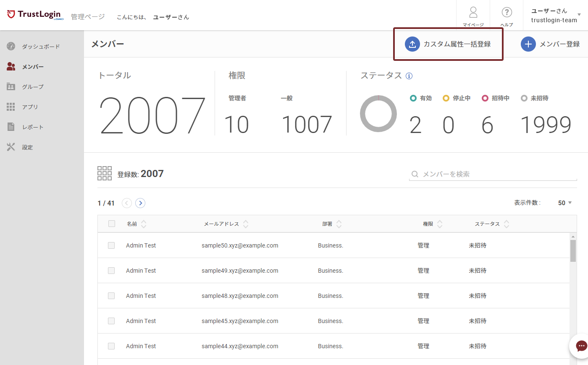Click the 一般 count 1007

[x=307, y=125]
